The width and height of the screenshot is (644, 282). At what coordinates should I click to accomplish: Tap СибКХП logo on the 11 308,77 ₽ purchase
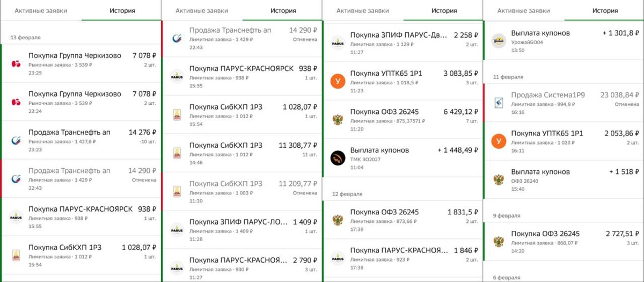click(x=177, y=153)
